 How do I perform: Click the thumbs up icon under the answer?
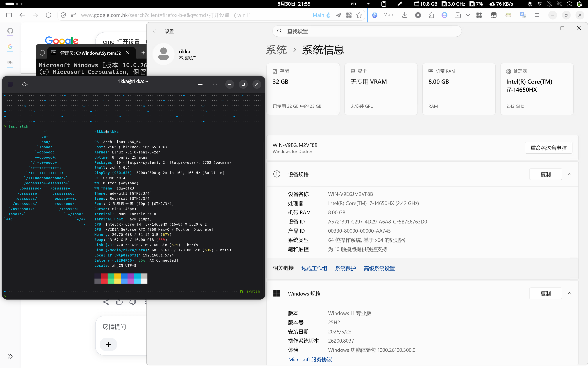pos(119,302)
